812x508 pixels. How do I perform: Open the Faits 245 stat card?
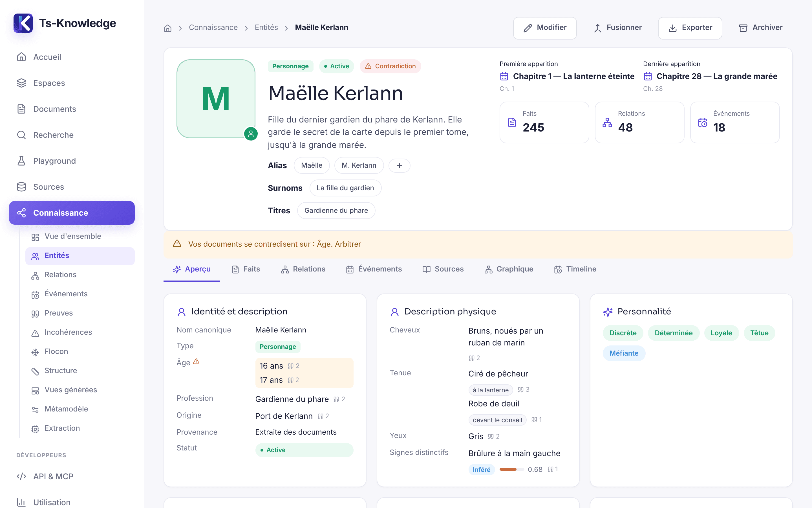pyautogui.click(x=544, y=123)
